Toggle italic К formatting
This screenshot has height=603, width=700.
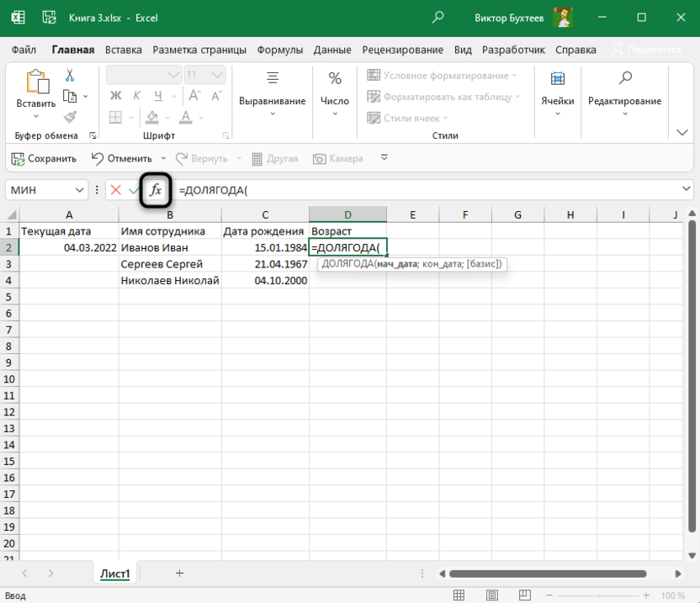[x=136, y=95]
